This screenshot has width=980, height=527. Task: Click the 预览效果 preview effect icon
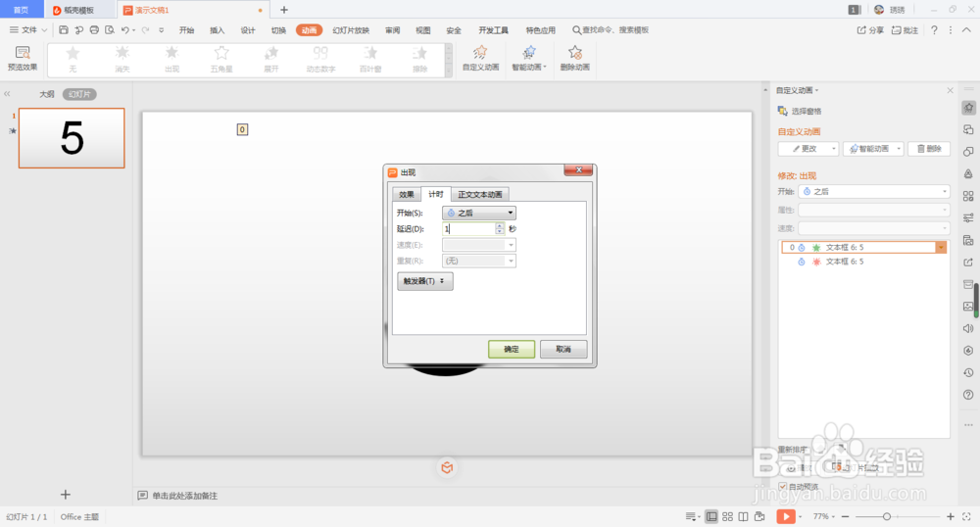(23, 53)
